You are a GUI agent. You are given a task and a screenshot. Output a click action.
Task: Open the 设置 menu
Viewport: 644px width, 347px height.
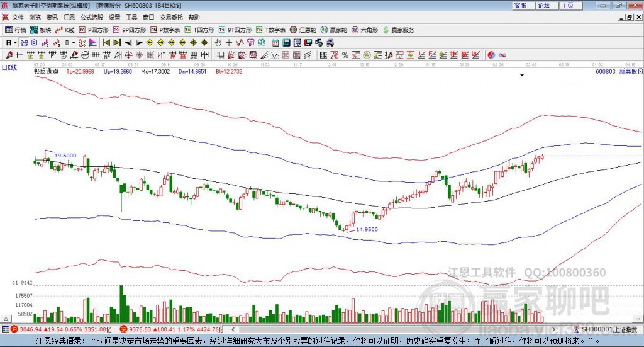[x=114, y=17]
